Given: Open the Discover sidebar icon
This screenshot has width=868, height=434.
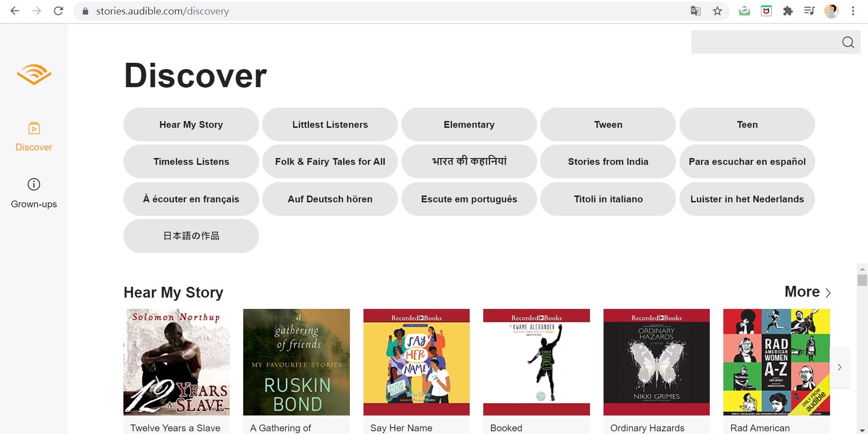Looking at the screenshot, I should click(34, 129).
